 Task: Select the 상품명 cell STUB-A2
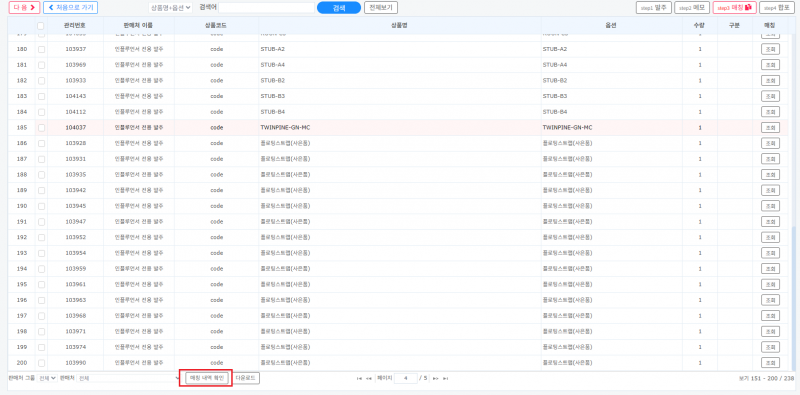coord(399,50)
